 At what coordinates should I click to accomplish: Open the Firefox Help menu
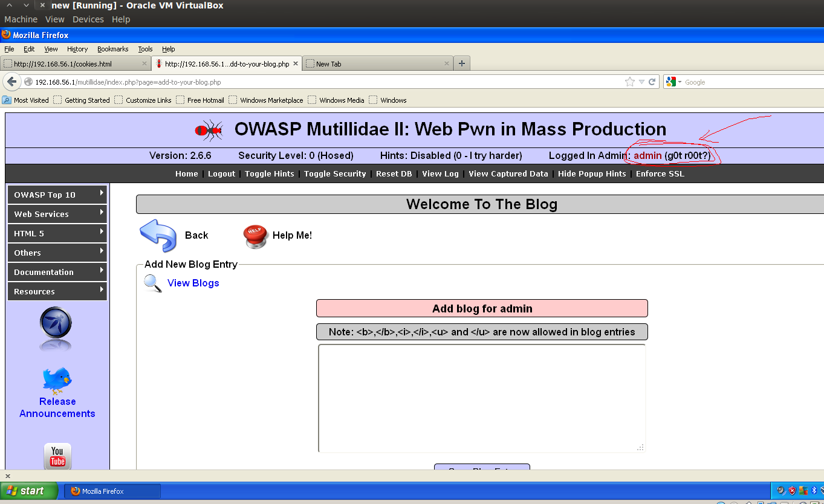[169, 49]
